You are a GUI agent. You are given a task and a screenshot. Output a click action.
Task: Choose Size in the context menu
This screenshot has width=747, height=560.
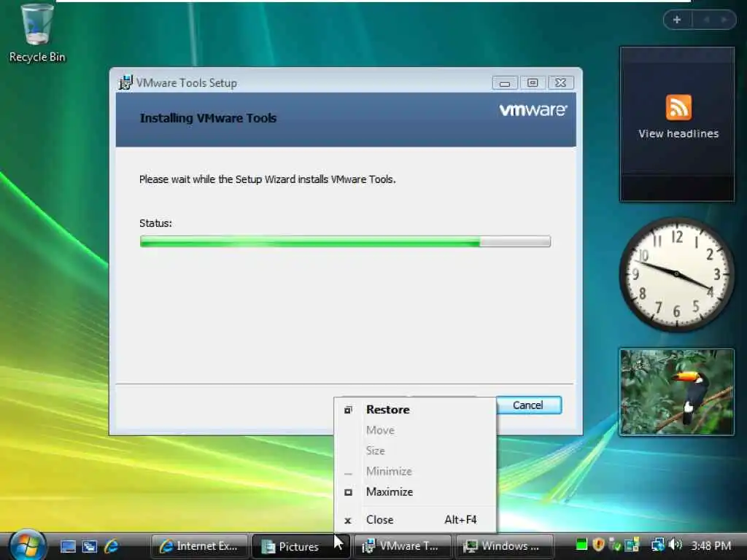(x=414, y=451)
